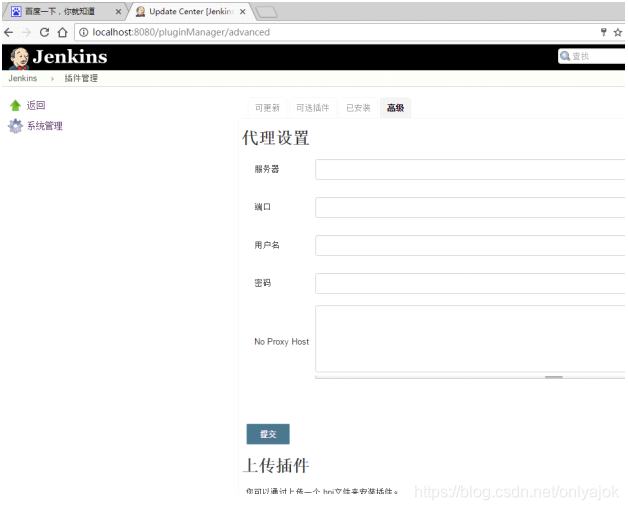The height and width of the screenshot is (510, 628).
Task: Close the Baidu tab
Action: point(118,12)
